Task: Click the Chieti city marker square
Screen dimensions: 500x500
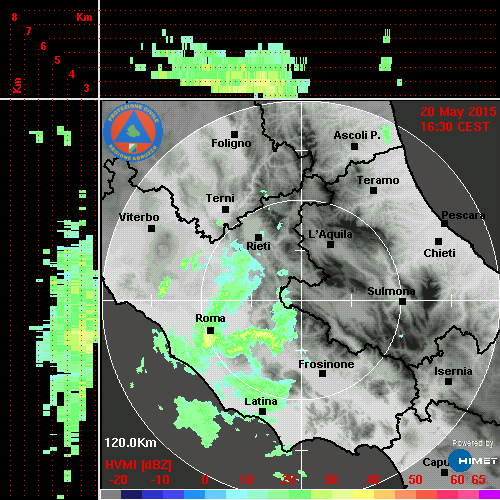Action: coord(439,241)
